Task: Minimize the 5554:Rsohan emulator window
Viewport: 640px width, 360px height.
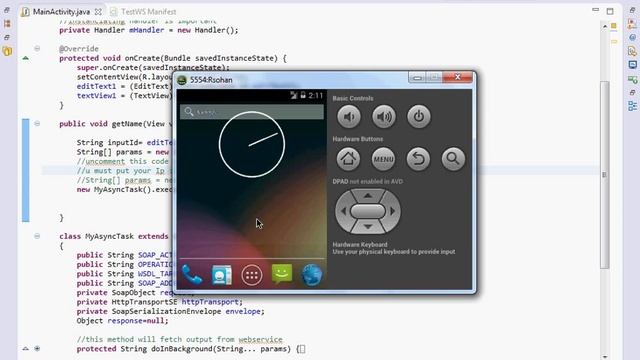Action: point(417,78)
